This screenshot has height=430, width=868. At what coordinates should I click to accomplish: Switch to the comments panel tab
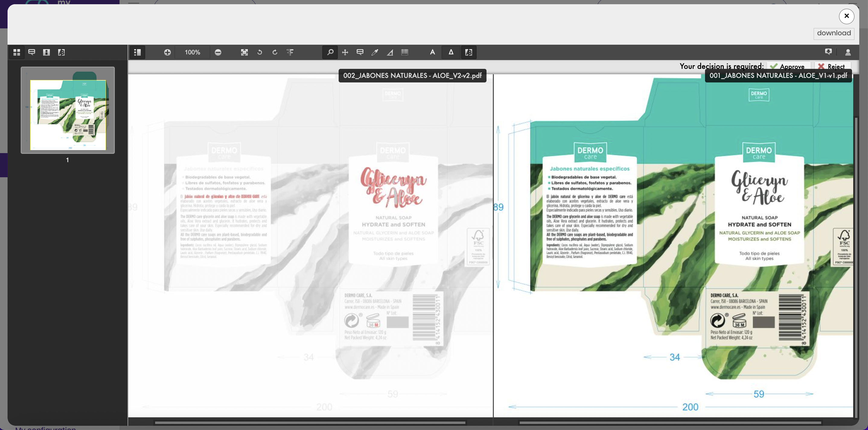[x=32, y=52]
